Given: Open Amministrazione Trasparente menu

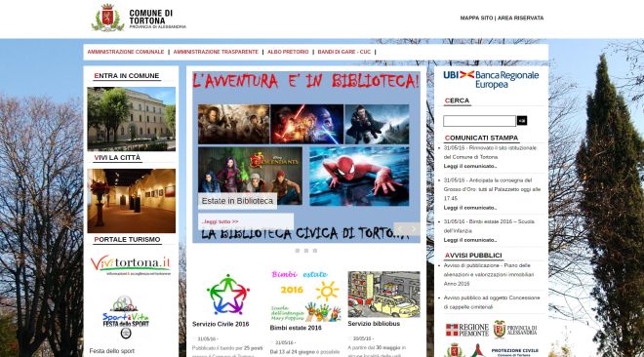Looking at the screenshot, I should tap(216, 52).
